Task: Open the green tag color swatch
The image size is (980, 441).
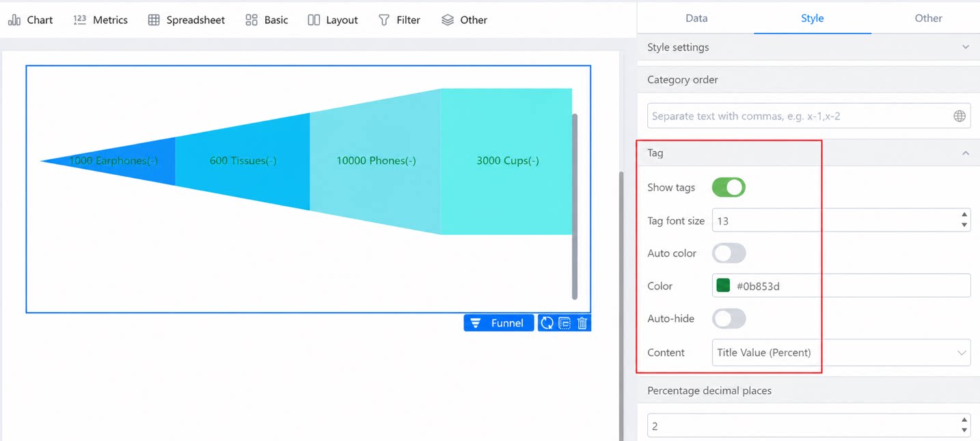Action: [723, 285]
